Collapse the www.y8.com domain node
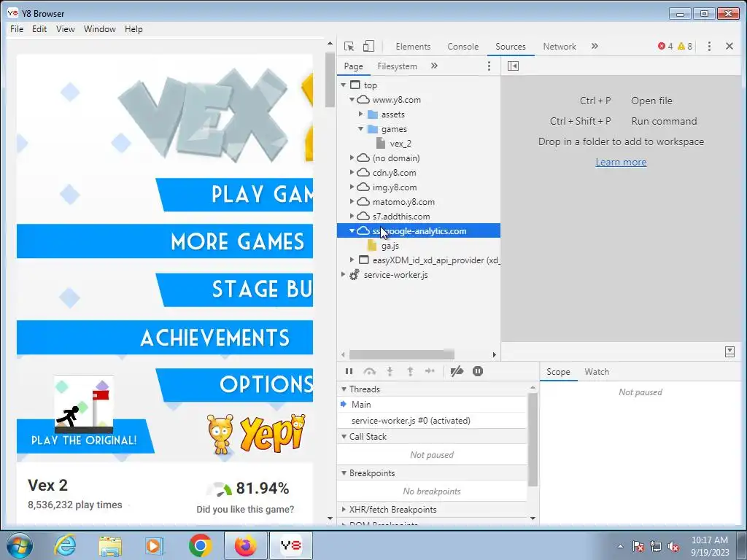Viewport: 747px width, 560px height. 352,99
